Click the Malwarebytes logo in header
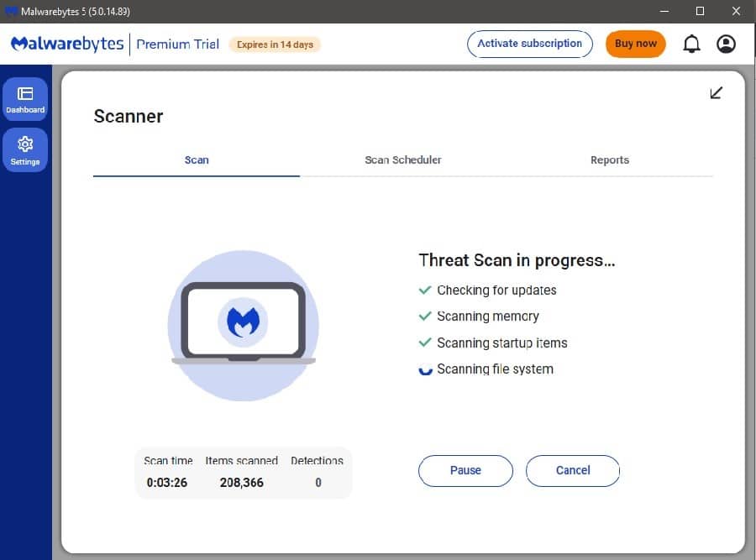The height and width of the screenshot is (560, 756). [x=67, y=44]
